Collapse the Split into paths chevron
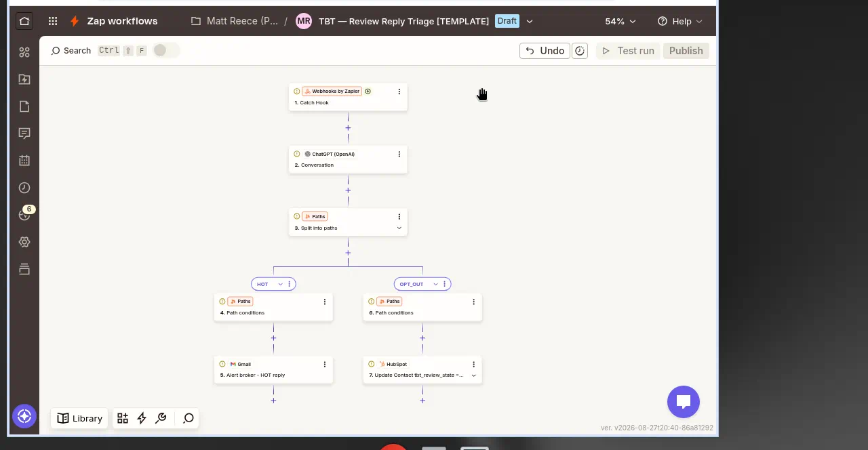The image size is (868, 450). point(399,228)
